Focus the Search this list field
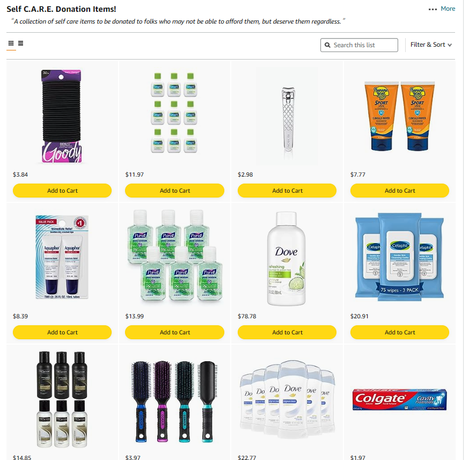Image resolution: width=476 pixels, height=460 pixels. click(359, 45)
